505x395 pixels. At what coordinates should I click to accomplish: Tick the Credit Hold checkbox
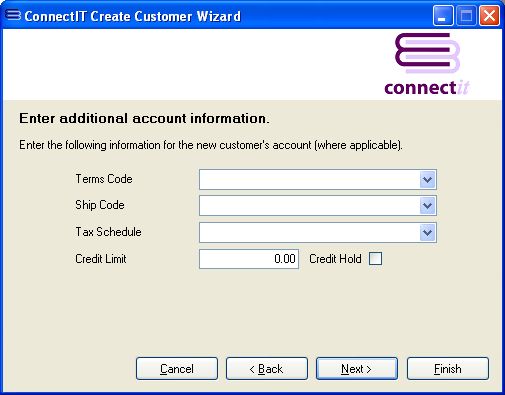coord(375,259)
